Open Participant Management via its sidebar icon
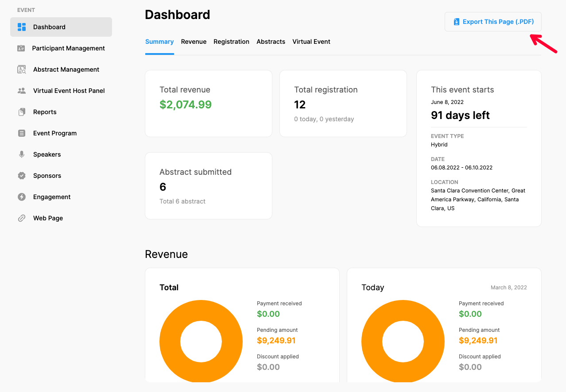 point(21,48)
